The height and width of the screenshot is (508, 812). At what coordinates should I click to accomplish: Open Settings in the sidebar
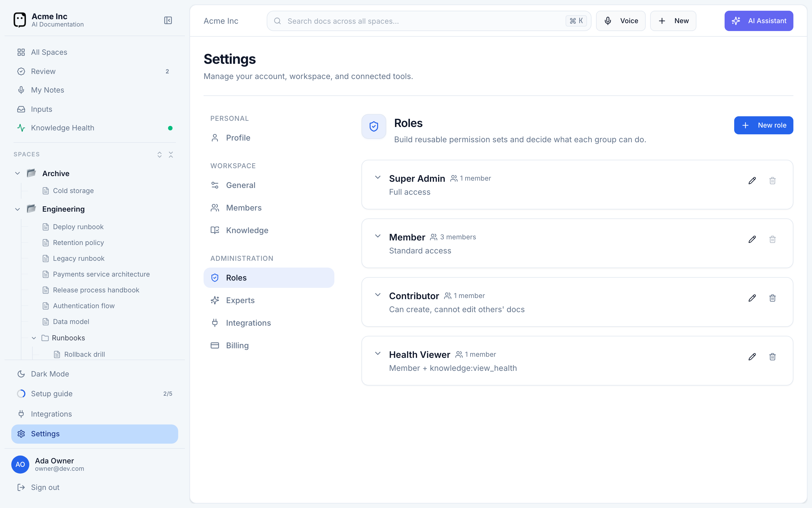click(95, 434)
